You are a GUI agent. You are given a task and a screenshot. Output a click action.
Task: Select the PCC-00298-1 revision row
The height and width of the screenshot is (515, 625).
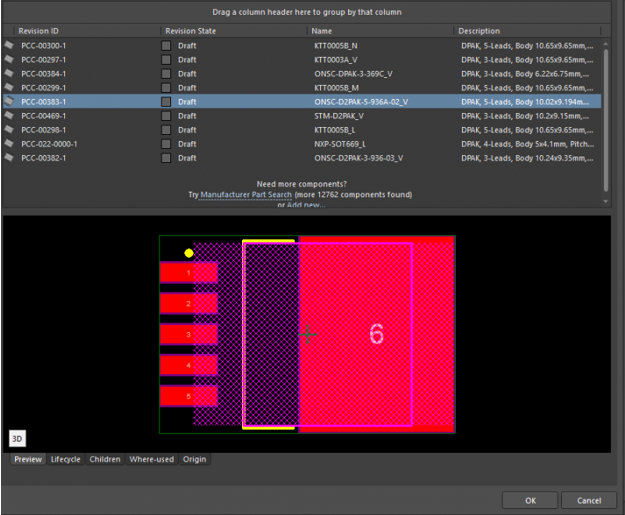[x=302, y=130]
